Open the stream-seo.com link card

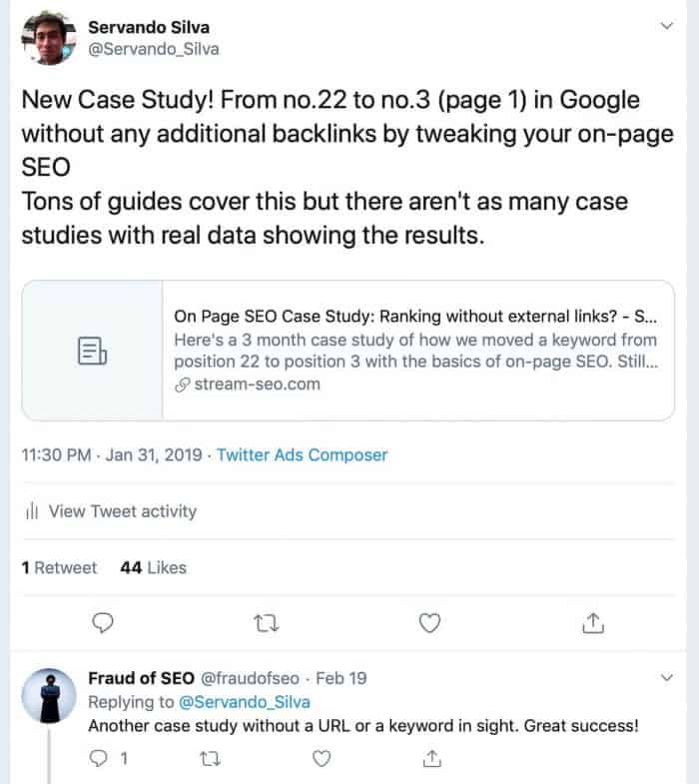tap(348, 351)
